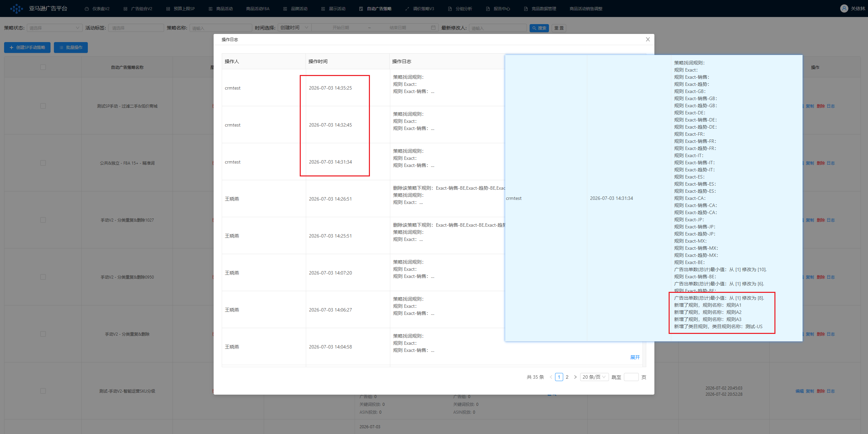Click the 开始日期 field
Screen dimensions: 868x434
(x=340, y=27)
